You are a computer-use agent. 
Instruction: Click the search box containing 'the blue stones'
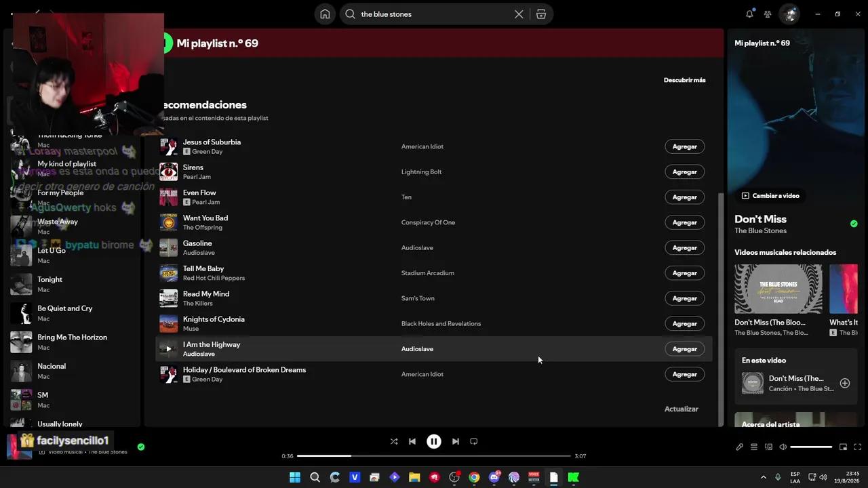click(446, 14)
